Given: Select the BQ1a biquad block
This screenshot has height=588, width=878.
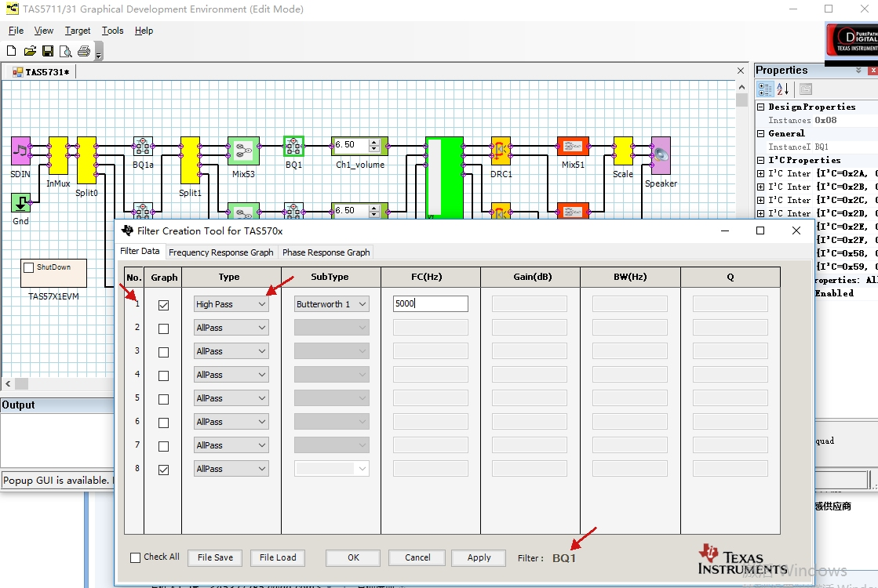Looking at the screenshot, I should point(143,147).
